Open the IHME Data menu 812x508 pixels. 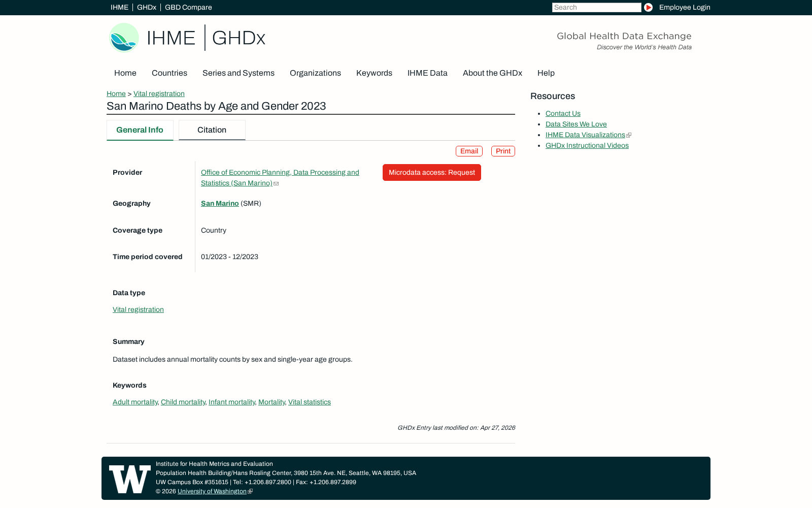[x=427, y=73]
